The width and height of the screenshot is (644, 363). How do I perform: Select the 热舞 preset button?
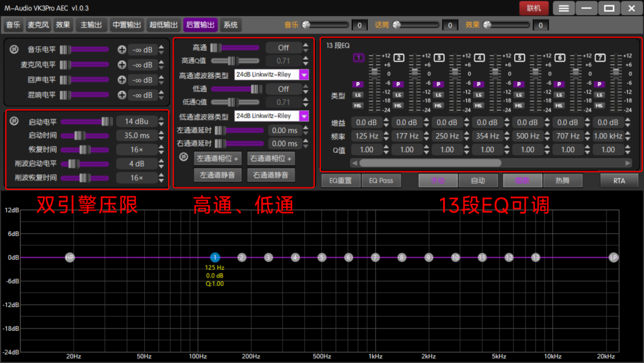563,180
